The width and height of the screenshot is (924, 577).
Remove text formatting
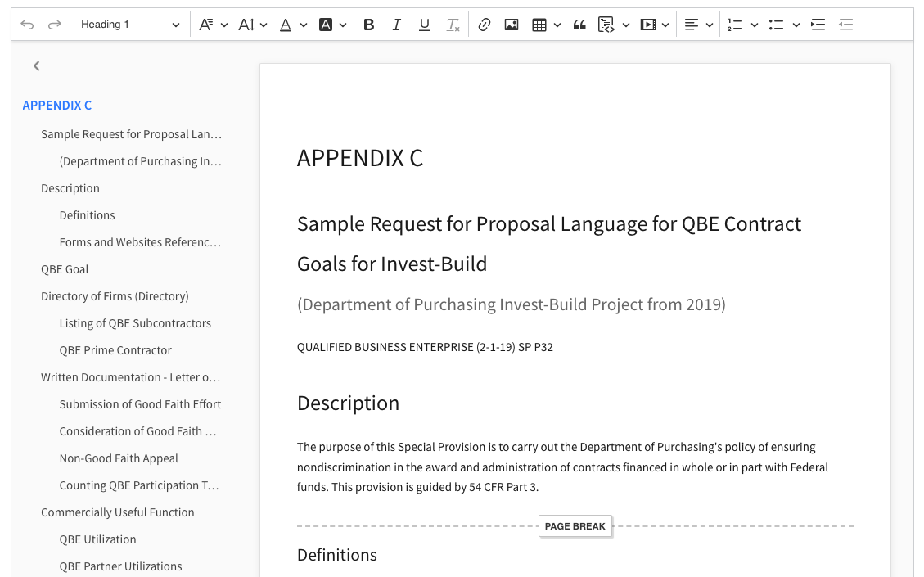[452, 25]
